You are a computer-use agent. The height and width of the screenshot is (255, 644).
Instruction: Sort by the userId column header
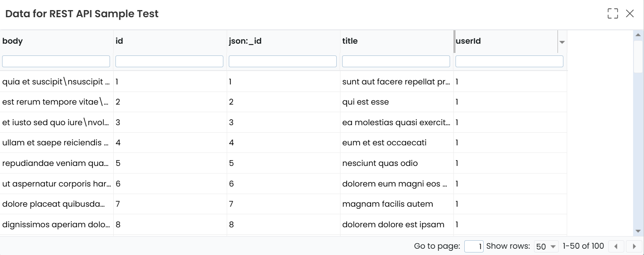coord(506,41)
